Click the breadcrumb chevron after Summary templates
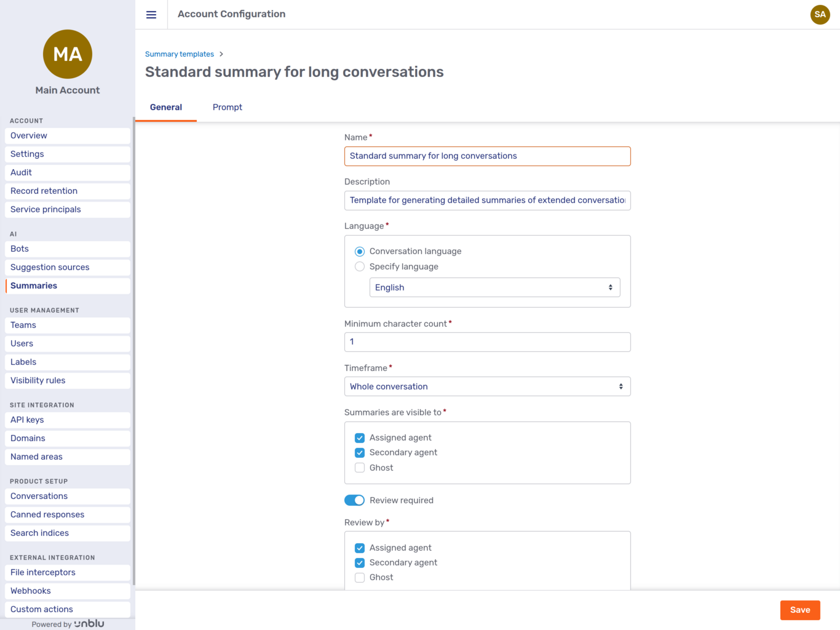The height and width of the screenshot is (630, 840). pyautogui.click(x=221, y=54)
